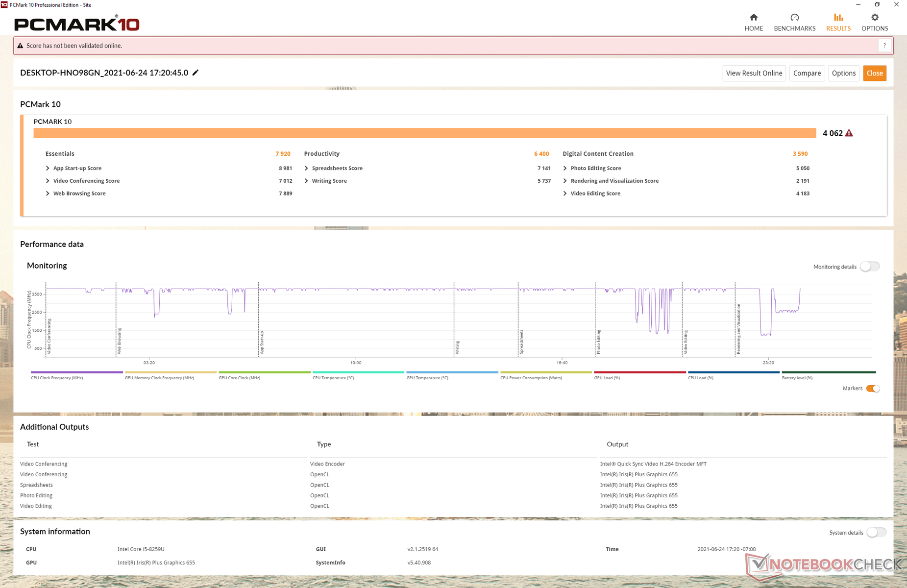Expand the Spreadsheets Score row
Image resolution: width=907 pixels, height=588 pixels.
click(306, 168)
